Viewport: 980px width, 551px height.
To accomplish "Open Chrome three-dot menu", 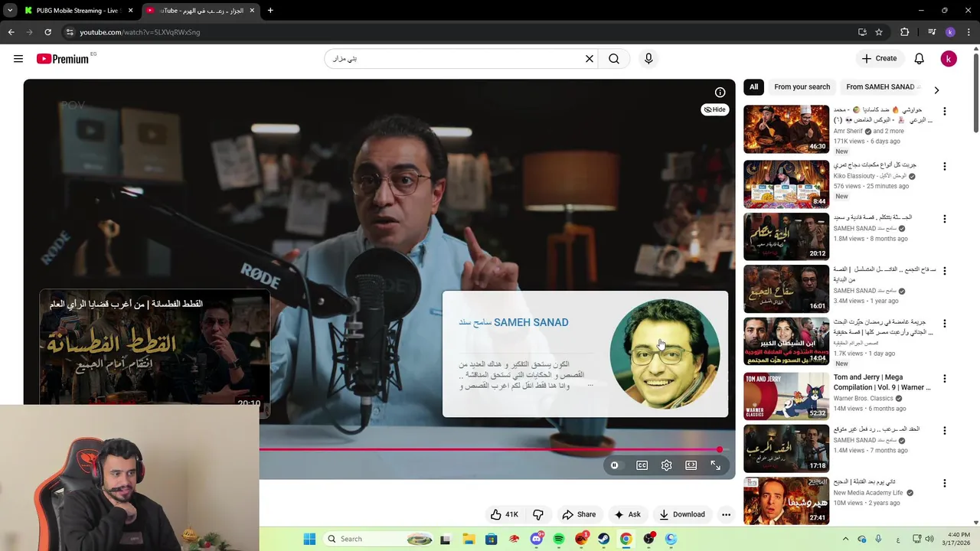I will [x=968, y=32].
